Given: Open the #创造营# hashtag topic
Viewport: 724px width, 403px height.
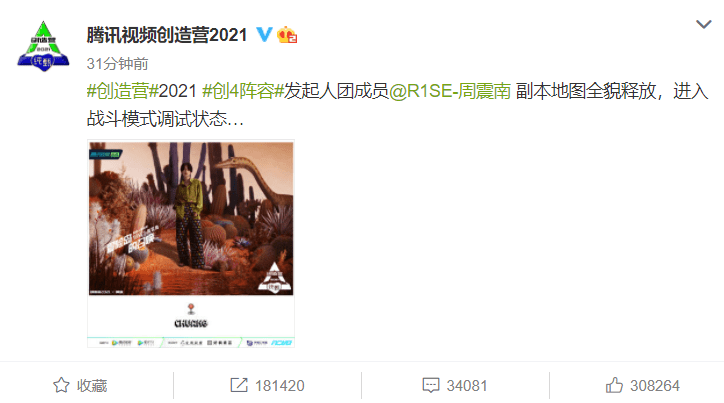Looking at the screenshot, I should [122, 91].
